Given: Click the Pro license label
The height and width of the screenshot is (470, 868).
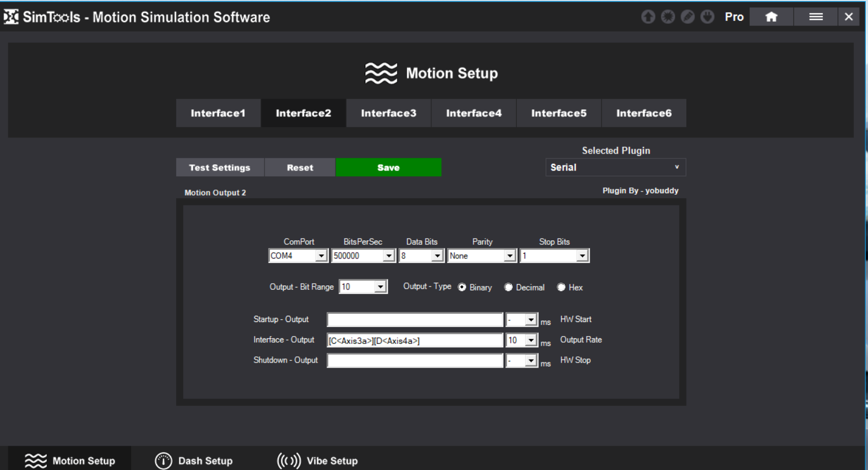Looking at the screenshot, I should [x=734, y=17].
